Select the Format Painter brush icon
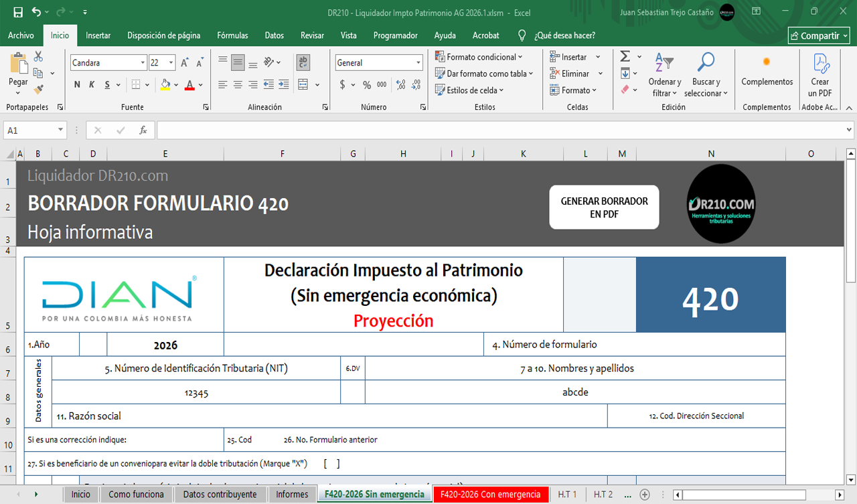Screen dimensions: 857x504 [x=38, y=88]
